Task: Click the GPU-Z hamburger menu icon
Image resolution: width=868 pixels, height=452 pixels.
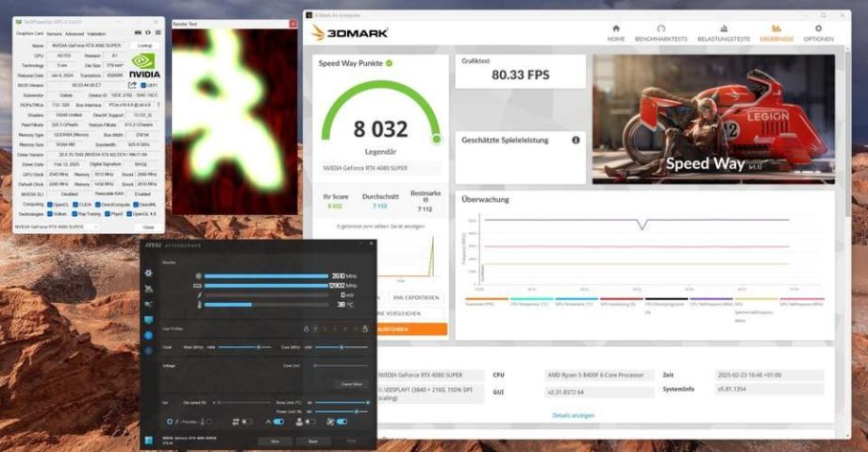Action: 158,33
